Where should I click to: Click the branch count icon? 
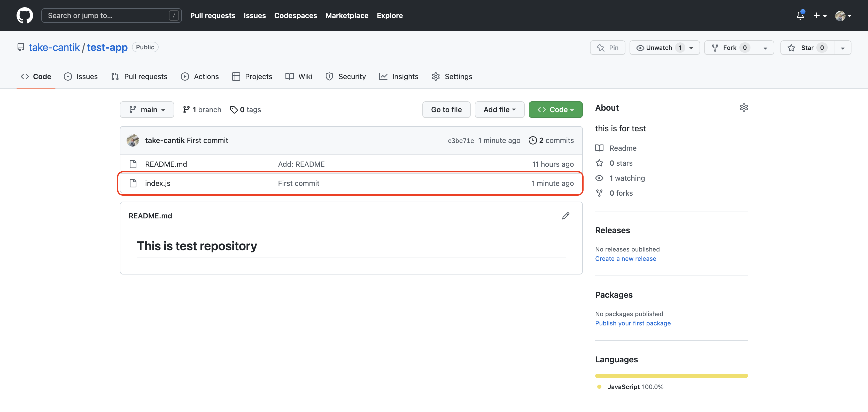click(x=186, y=110)
